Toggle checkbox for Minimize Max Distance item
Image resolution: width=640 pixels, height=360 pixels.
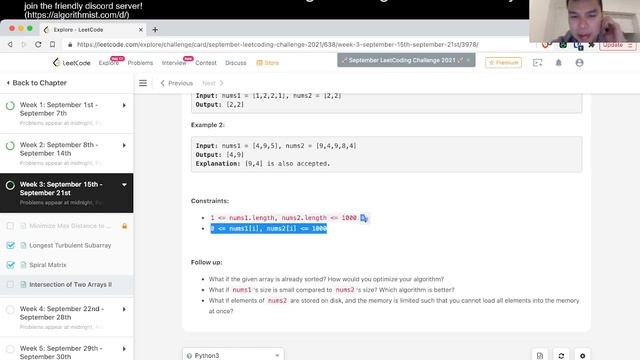(x=10, y=226)
